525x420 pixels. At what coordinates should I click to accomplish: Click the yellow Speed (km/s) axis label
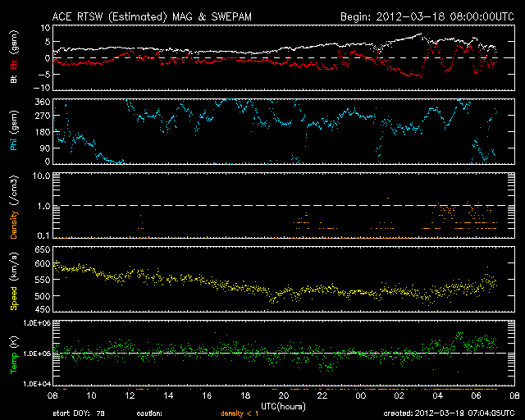13,279
